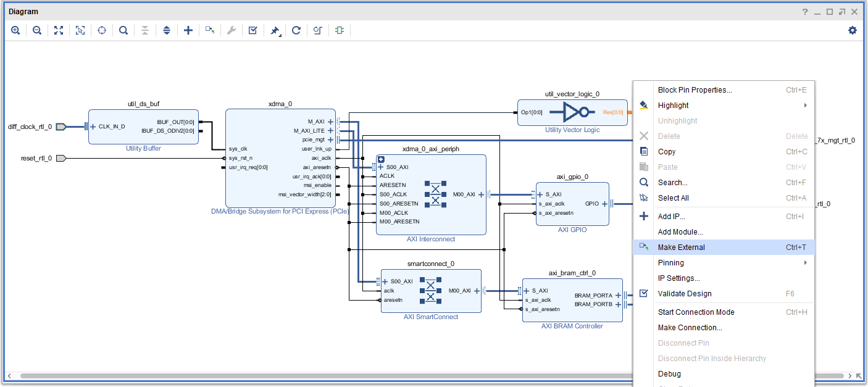The height and width of the screenshot is (387, 868).
Task: Click the Optimize Routing toolbar icon
Action: pos(318,30)
